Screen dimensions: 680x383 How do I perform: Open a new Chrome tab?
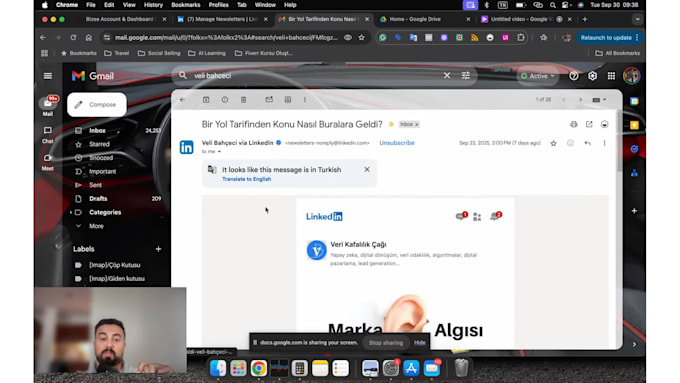pos(585,19)
